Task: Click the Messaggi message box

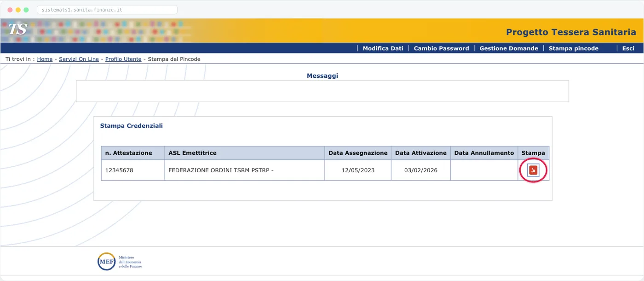Action: point(322,91)
